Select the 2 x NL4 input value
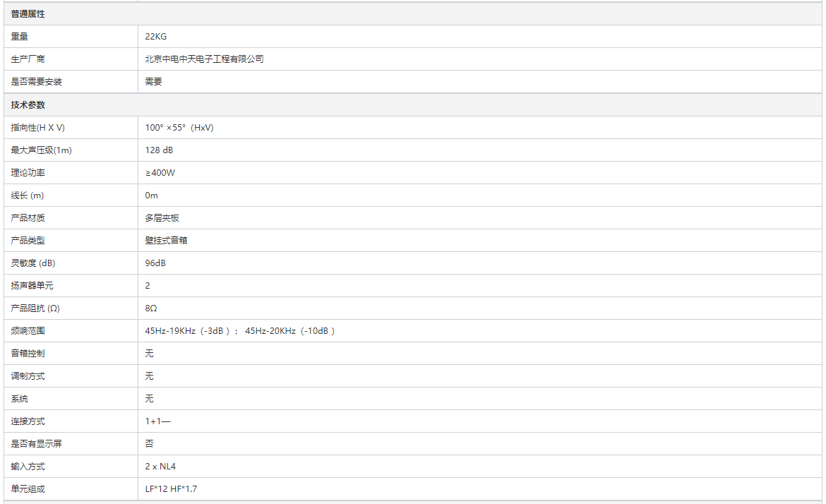The height and width of the screenshot is (504, 826). 160,467
